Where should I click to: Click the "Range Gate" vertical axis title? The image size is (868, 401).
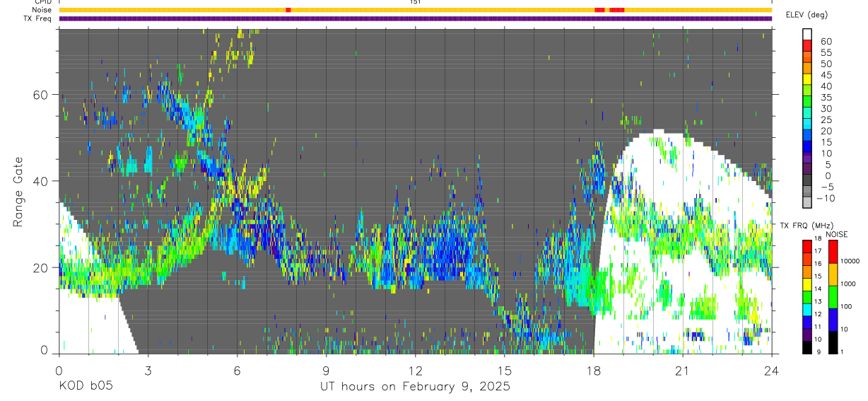(18, 191)
